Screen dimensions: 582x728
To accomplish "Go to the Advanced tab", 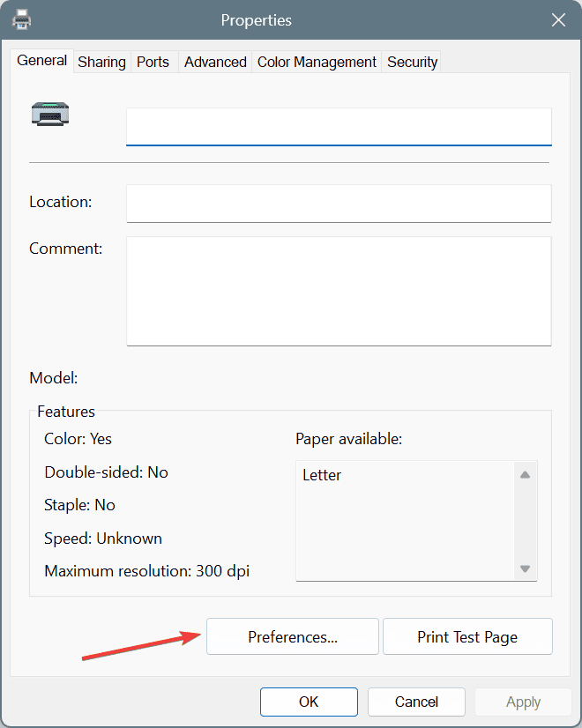I will click(215, 62).
